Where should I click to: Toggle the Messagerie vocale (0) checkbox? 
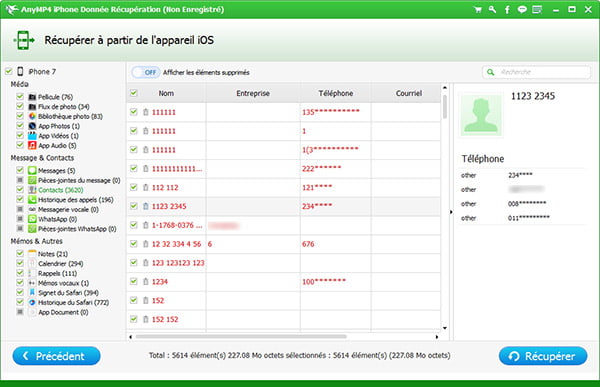coord(20,209)
